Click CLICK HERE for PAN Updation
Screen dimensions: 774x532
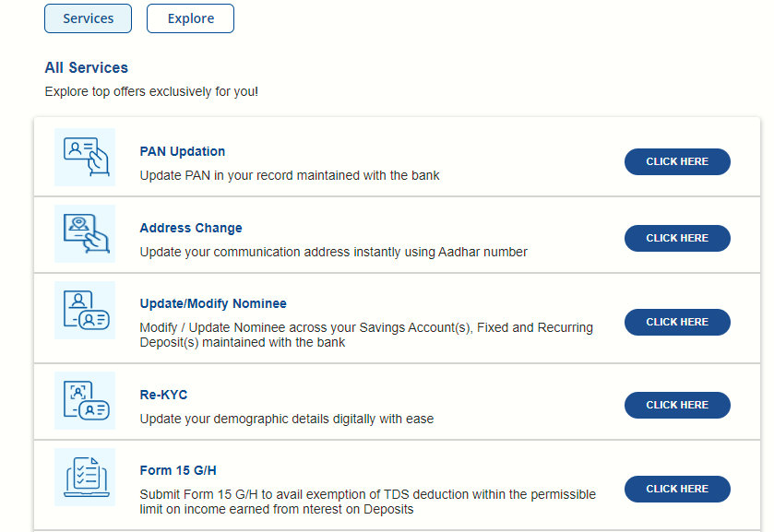point(677,162)
